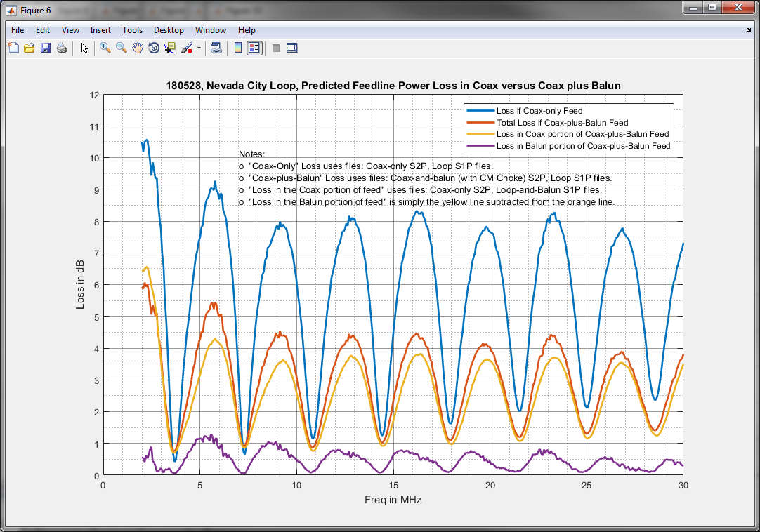This screenshot has width=760, height=532.
Task: Open the Help menu
Action: (x=247, y=30)
